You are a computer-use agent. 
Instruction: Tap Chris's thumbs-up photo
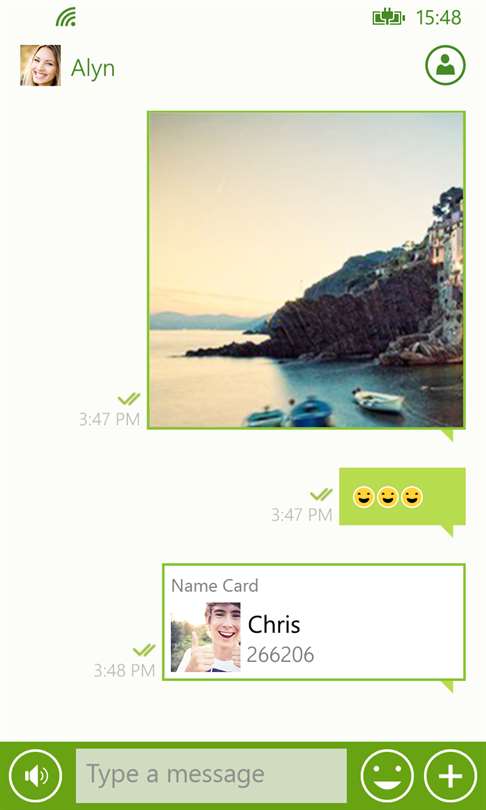pos(206,637)
